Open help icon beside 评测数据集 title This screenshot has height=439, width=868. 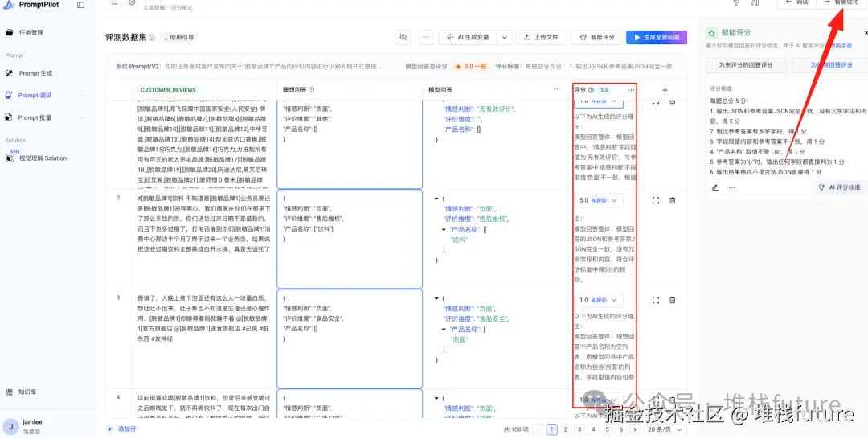click(152, 38)
